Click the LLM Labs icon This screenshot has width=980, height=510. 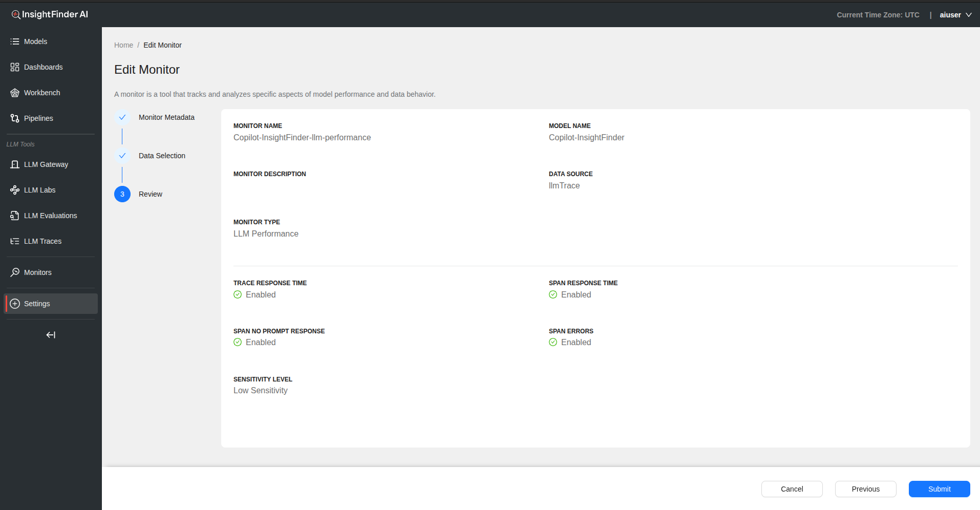(x=15, y=190)
